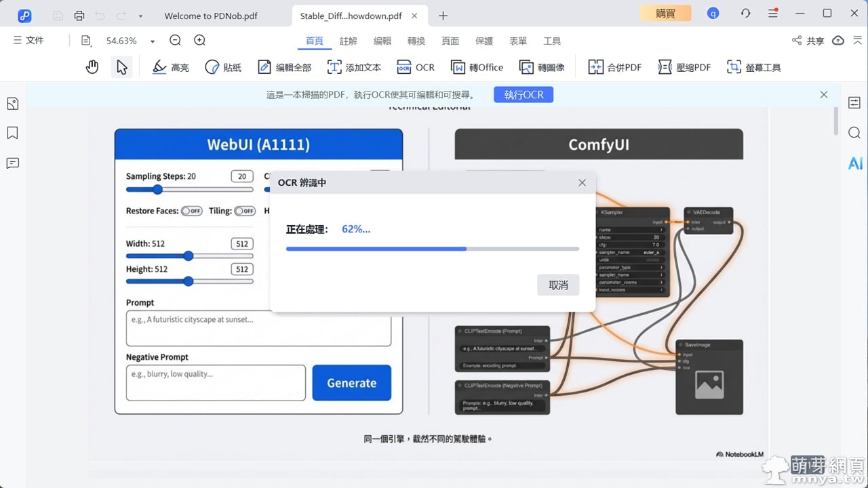Click the zoom out magnifier icon
Viewport: 868px width, 488px height.
coord(175,41)
